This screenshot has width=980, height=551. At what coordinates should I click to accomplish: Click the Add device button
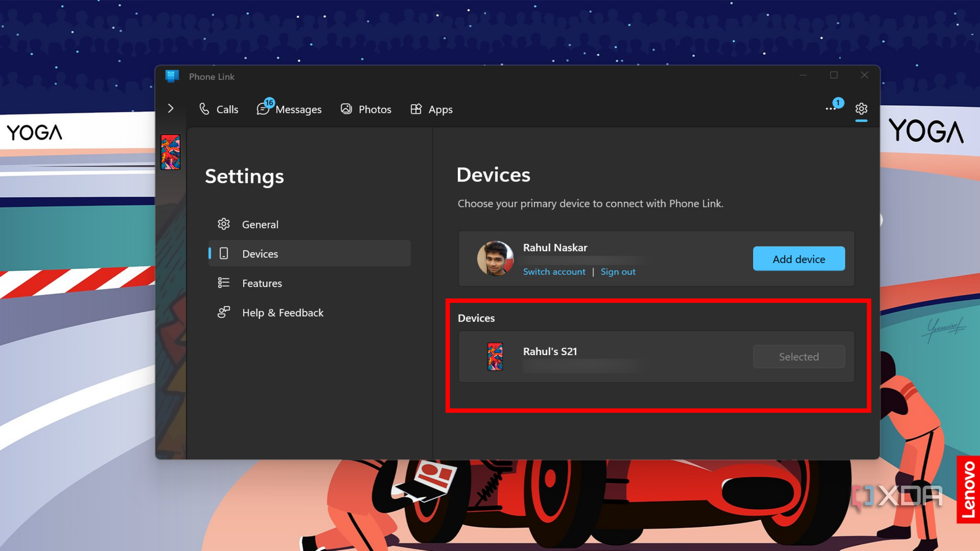click(798, 259)
